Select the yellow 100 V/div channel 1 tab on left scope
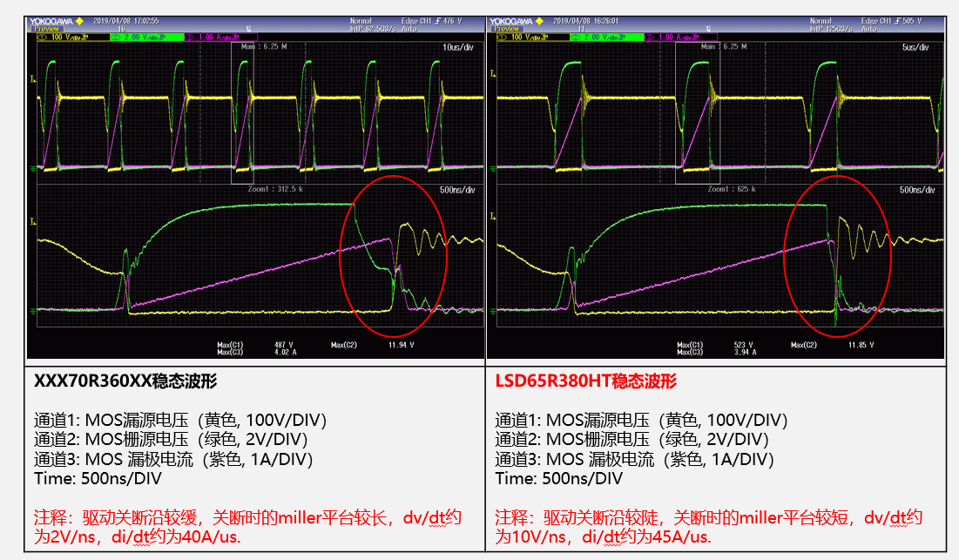Screen dimensions: 959x560 [72, 37]
